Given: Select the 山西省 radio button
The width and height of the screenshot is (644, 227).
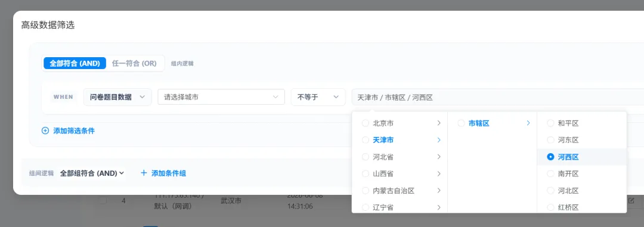Looking at the screenshot, I should [365, 173].
